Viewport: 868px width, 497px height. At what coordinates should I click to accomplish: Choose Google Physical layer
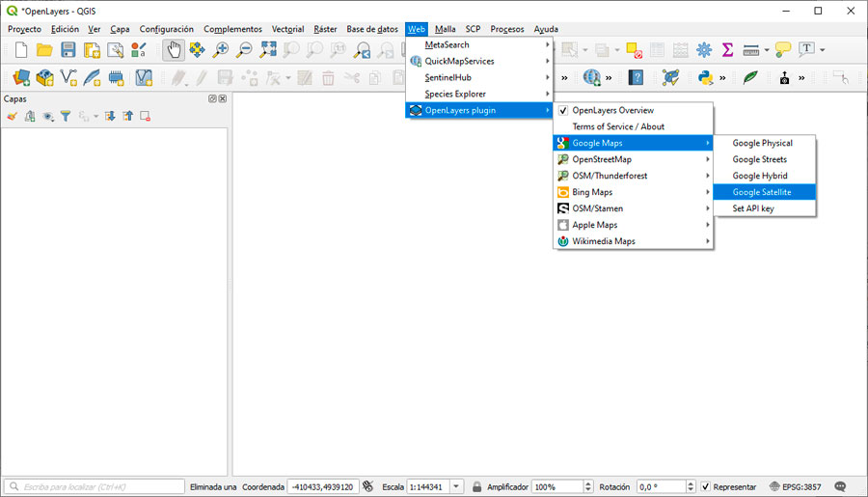click(765, 143)
